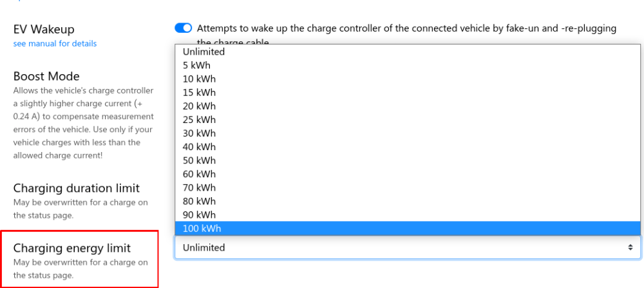Choose the 90 kWh option
Viewport: 644px width, 288px height.
pyautogui.click(x=199, y=215)
